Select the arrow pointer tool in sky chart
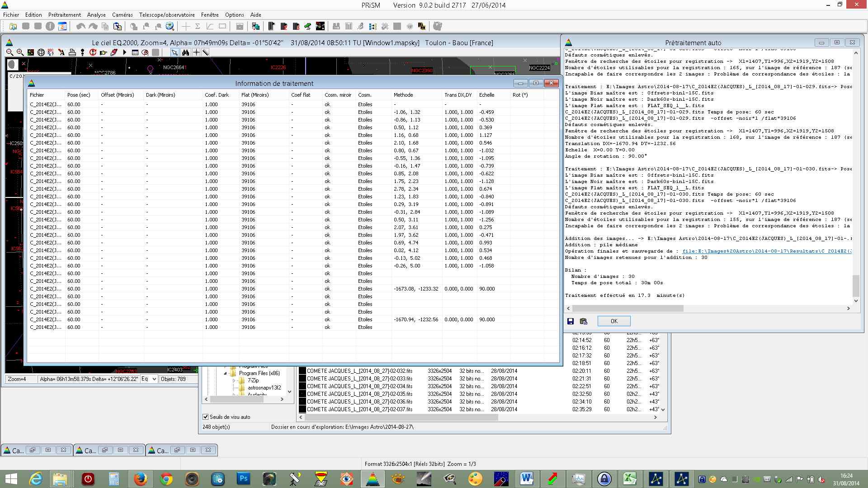The width and height of the screenshot is (868, 488). click(175, 52)
